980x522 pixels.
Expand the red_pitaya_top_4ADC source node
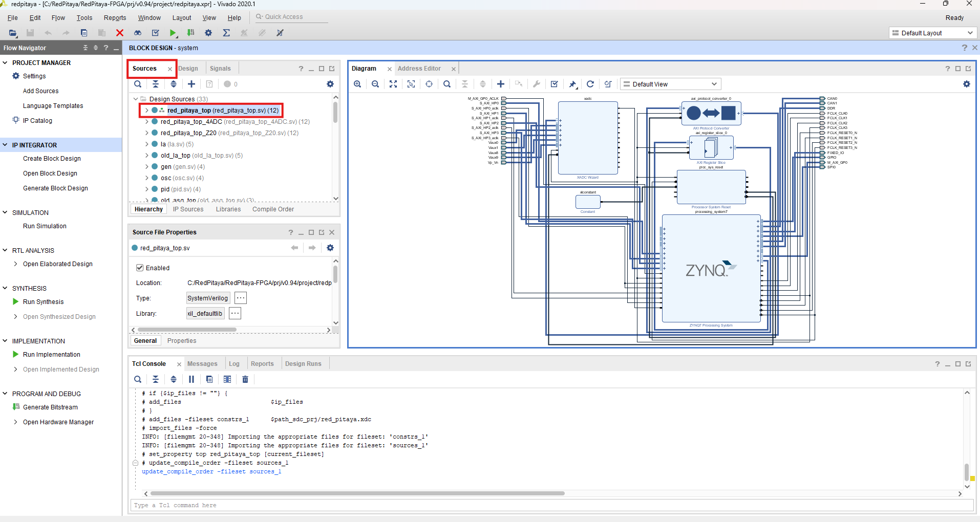pyautogui.click(x=147, y=122)
